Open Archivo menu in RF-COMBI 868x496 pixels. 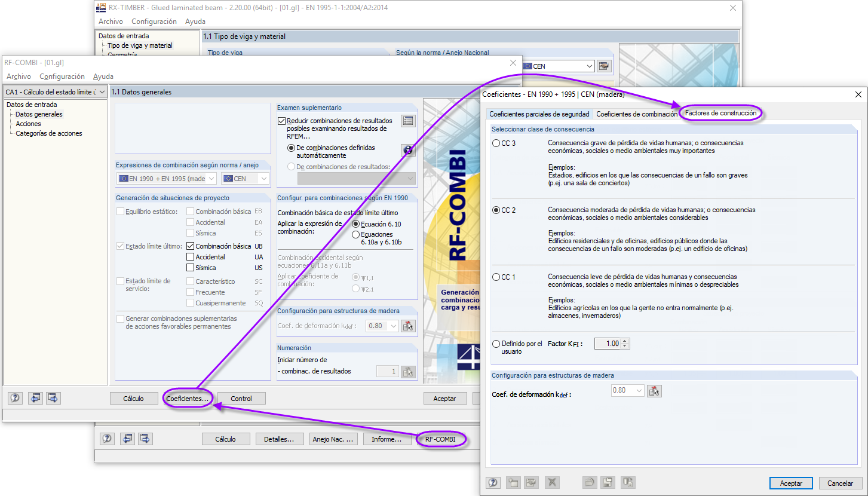19,76
